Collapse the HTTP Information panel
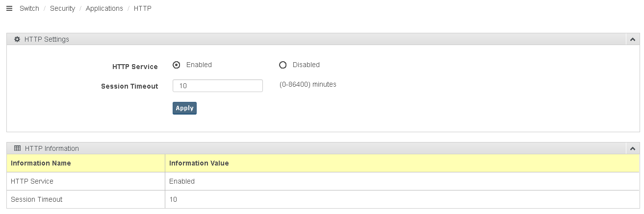The height and width of the screenshot is (214, 644). click(633, 148)
